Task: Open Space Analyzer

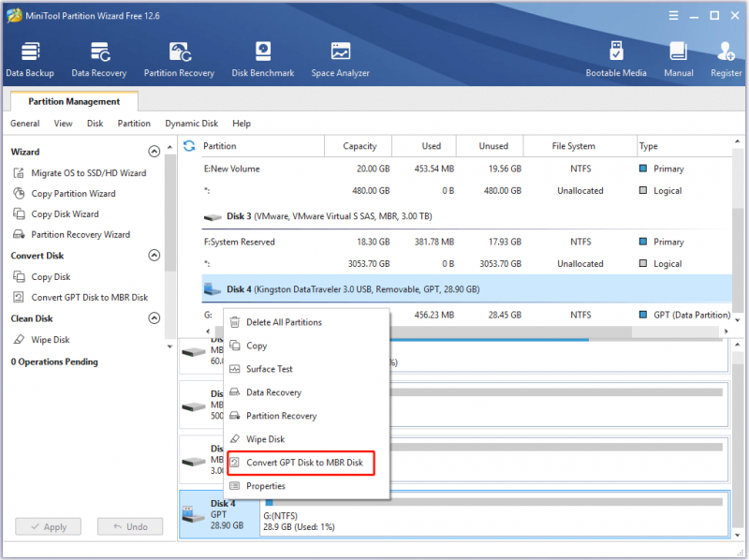Action: (x=341, y=59)
